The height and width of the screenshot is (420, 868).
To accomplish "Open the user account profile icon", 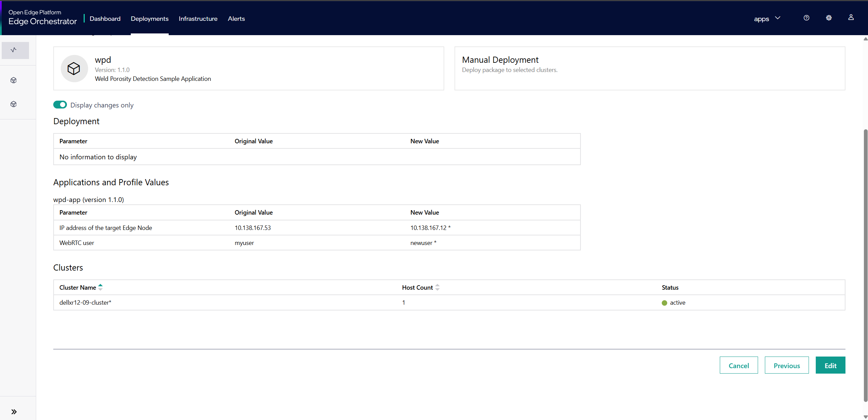I will 851,17.
